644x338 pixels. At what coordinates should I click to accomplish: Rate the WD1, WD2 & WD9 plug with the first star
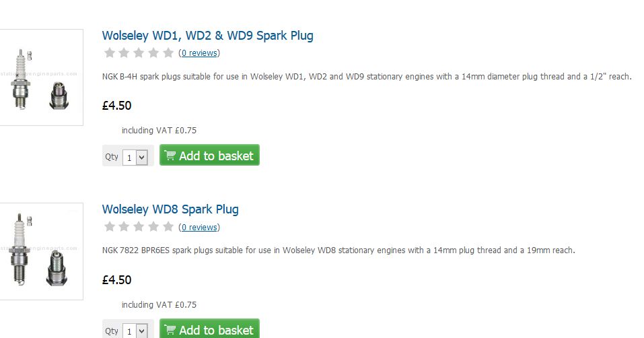110,53
